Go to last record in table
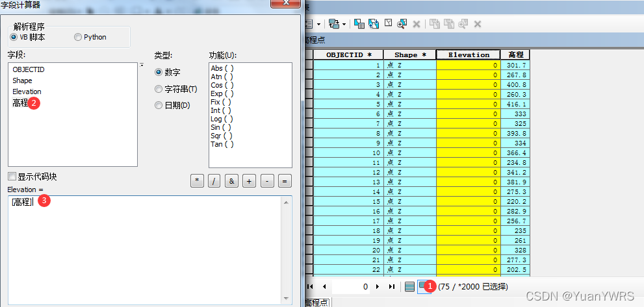The width and height of the screenshot is (644, 307). [x=391, y=286]
